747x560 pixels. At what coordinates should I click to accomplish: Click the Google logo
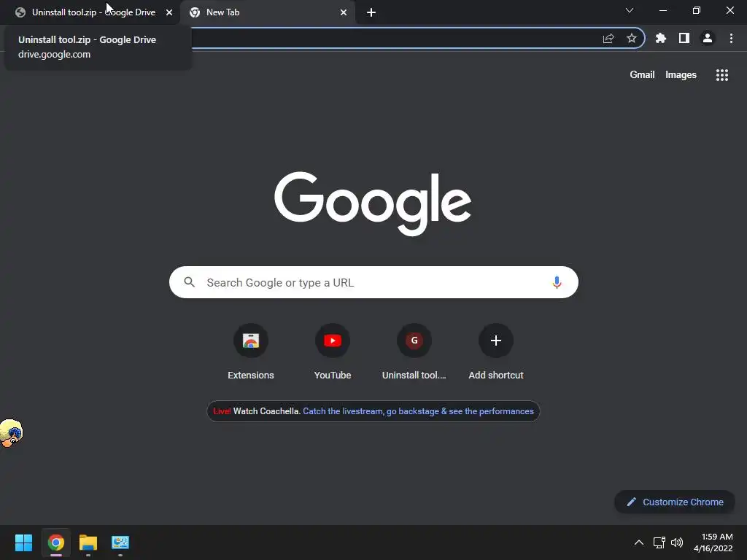point(373,203)
